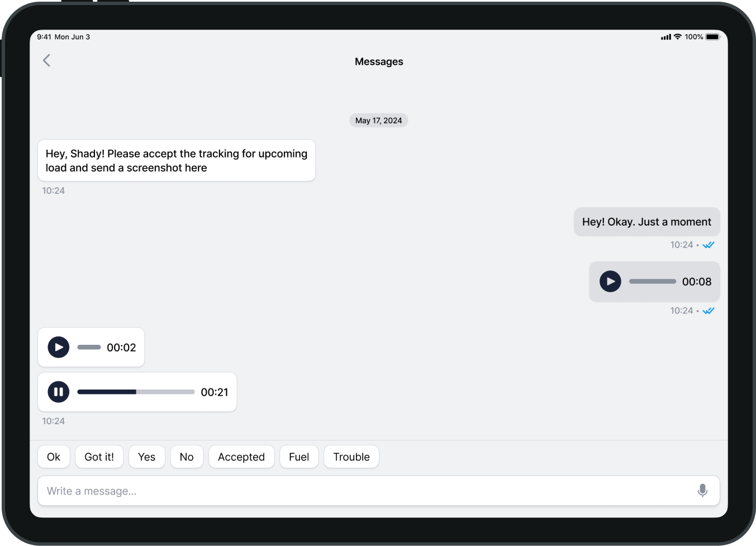Click the battery icon in status bar
Viewport: 756px width, 546px height.
(712, 37)
